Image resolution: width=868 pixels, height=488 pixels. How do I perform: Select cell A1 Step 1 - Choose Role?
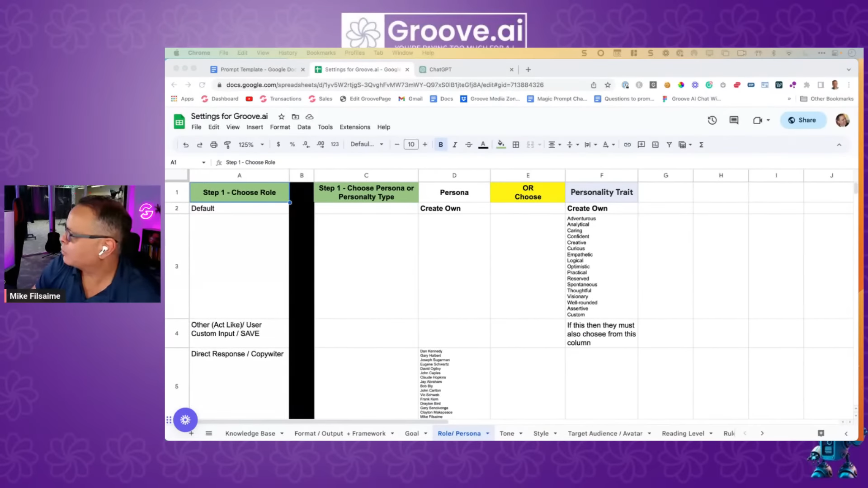tap(239, 192)
